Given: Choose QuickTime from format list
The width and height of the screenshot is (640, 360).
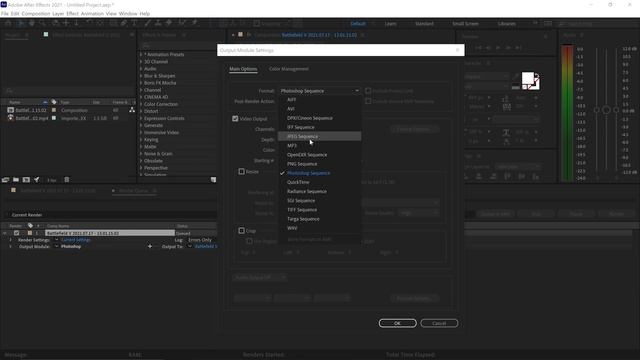Looking at the screenshot, I should click(319, 182).
